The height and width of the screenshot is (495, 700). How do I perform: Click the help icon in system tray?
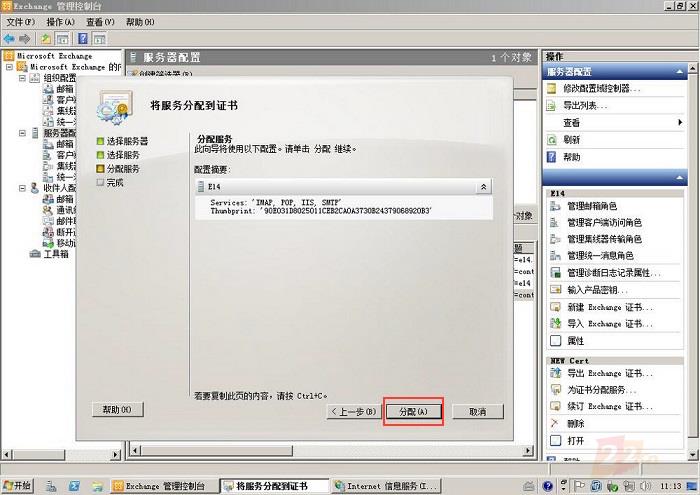(x=548, y=486)
